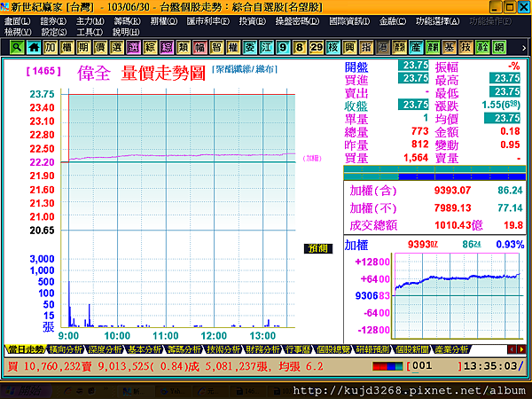Click the 29 toolbar icon
Image resolution: width=532 pixels, height=399 pixels.
(317, 47)
